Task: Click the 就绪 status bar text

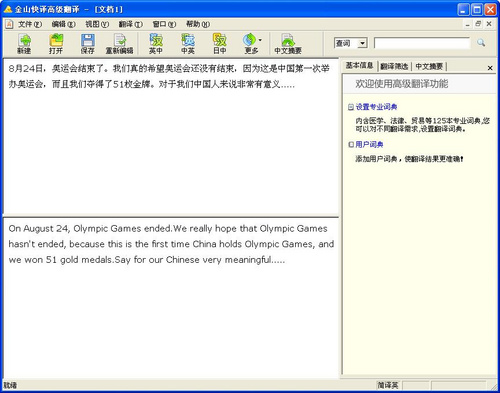Action: point(10,385)
